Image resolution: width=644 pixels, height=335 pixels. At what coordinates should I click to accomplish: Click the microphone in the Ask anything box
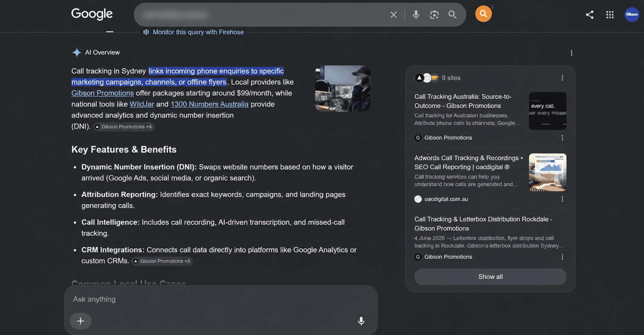coord(361,321)
